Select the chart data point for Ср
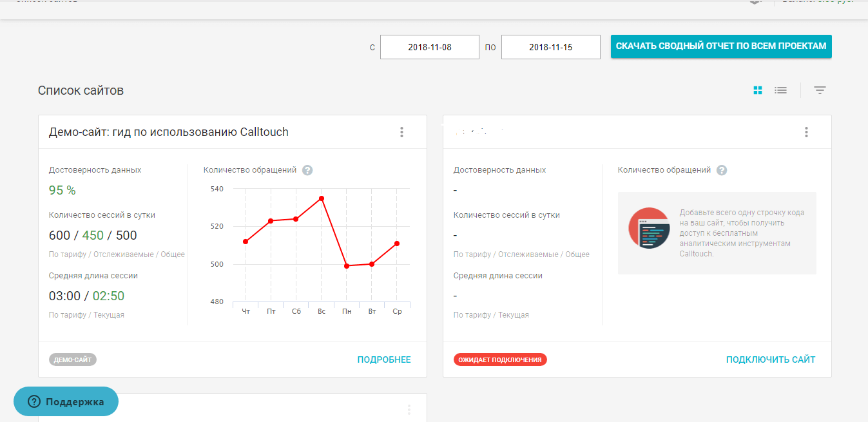 pyautogui.click(x=397, y=244)
